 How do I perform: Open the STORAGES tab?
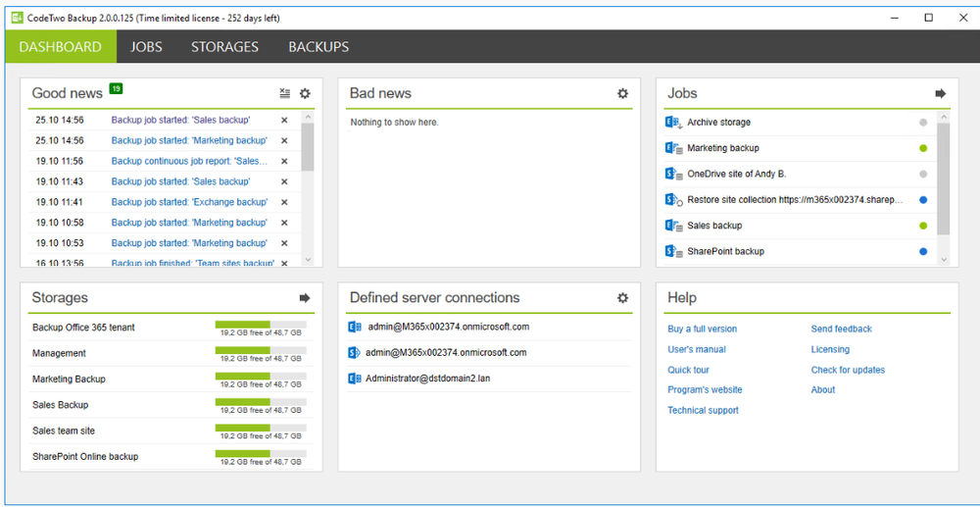225,47
